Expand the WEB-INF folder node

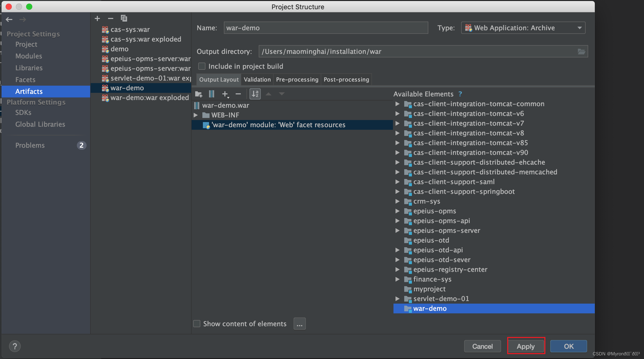196,115
